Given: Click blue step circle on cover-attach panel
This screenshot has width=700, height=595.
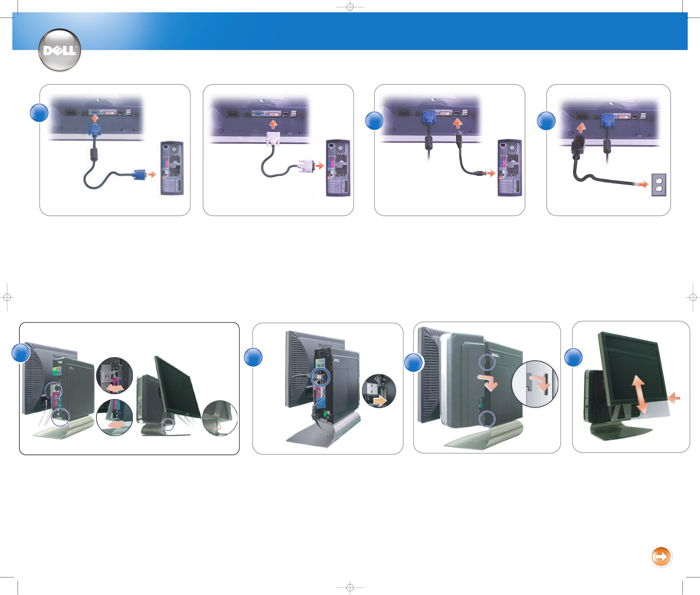Looking at the screenshot, I should [x=413, y=362].
